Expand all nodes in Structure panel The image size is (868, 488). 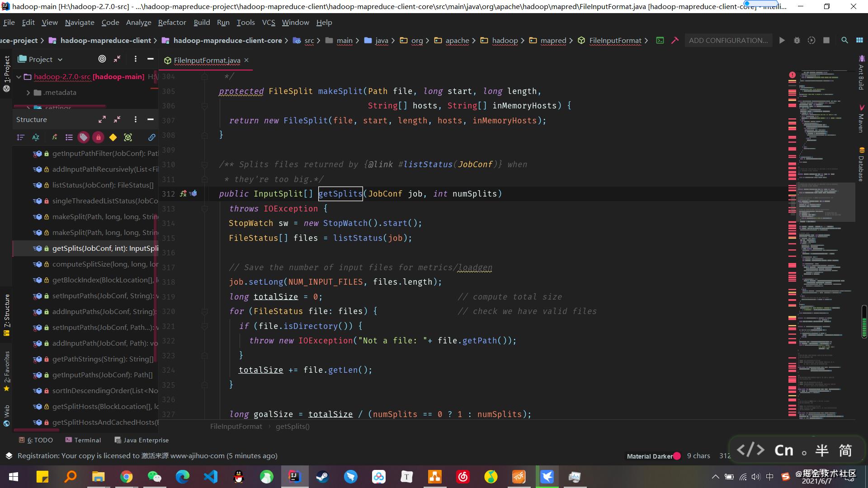(102, 119)
